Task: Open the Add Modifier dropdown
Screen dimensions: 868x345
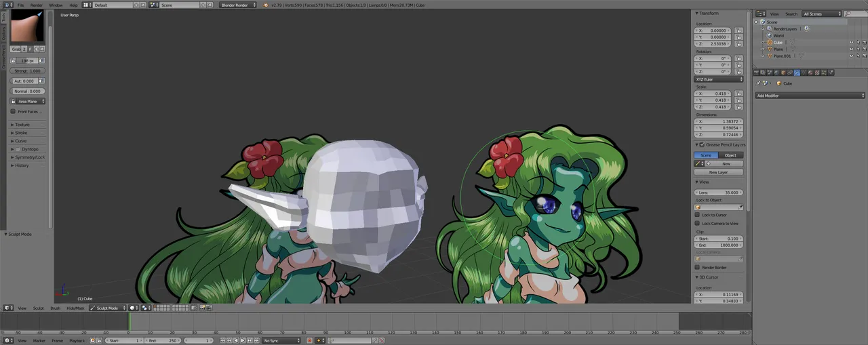Action: [811, 96]
